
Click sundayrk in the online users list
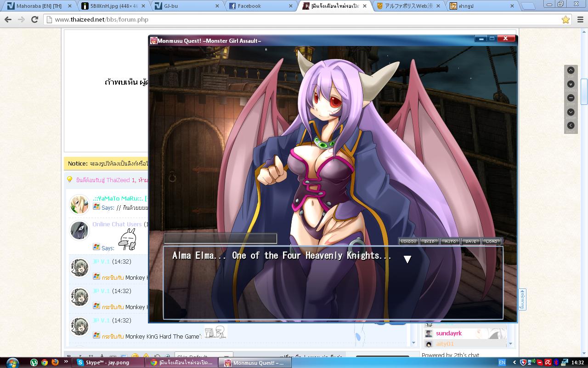pyautogui.click(x=449, y=333)
